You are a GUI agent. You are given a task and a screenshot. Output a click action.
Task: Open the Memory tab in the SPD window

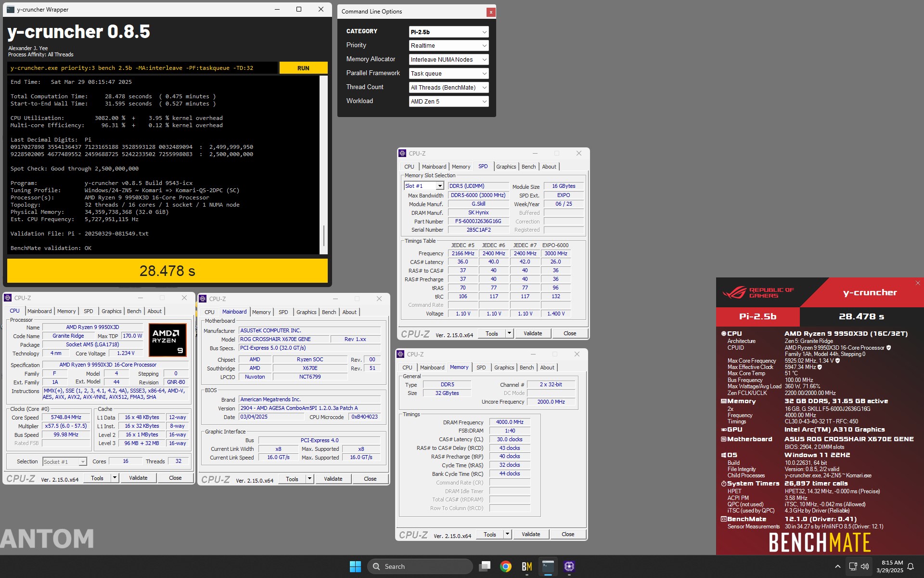[x=461, y=167]
